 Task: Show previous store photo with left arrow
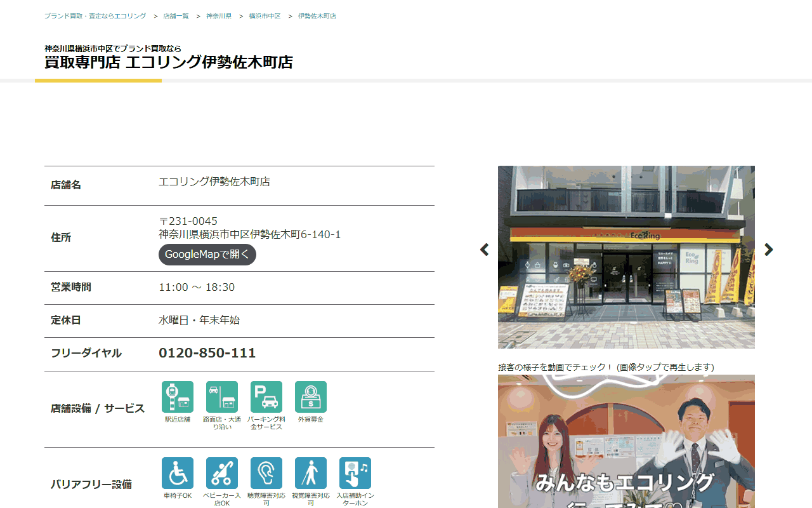click(x=485, y=250)
